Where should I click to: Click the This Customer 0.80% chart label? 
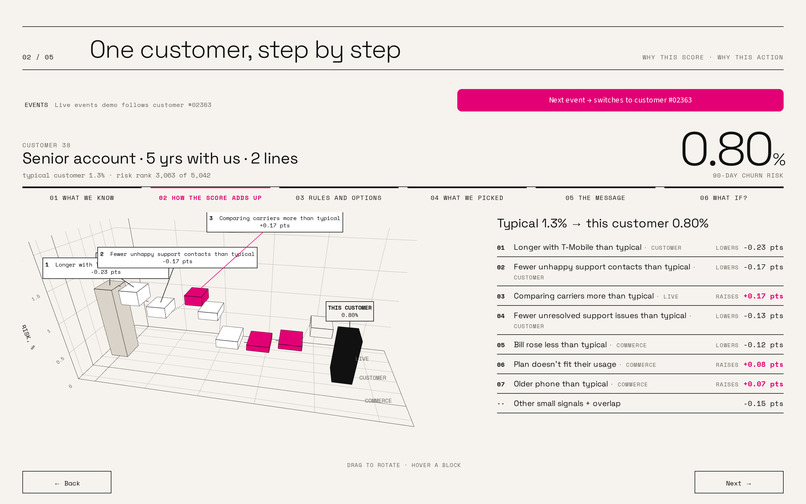click(350, 311)
